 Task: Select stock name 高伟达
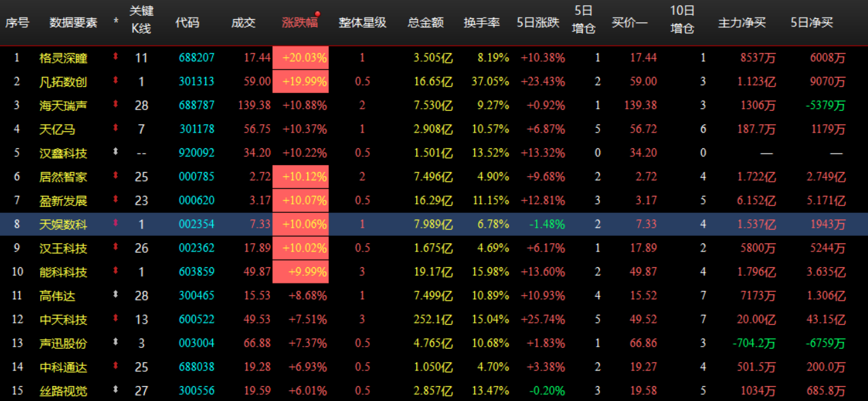pos(57,296)
